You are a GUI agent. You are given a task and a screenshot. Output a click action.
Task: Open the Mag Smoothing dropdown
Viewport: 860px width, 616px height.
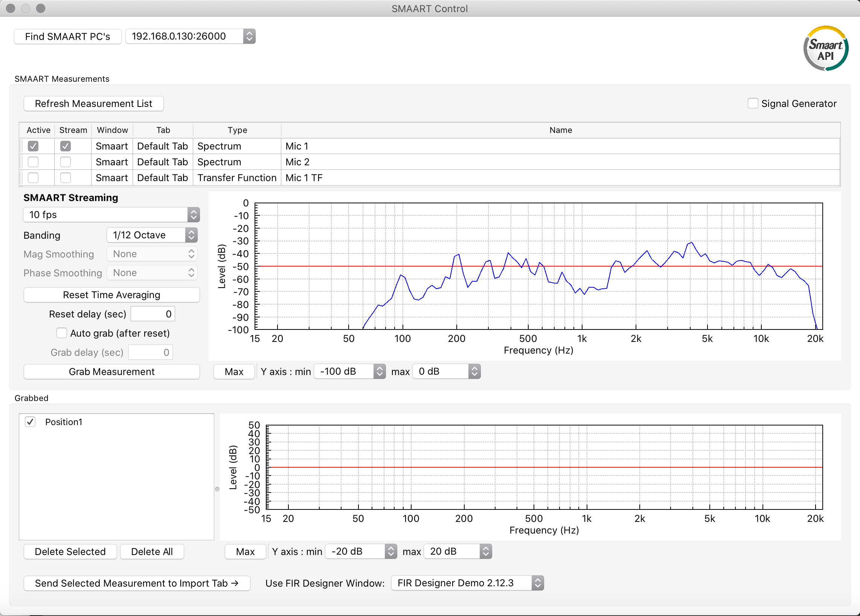point(152,254)
